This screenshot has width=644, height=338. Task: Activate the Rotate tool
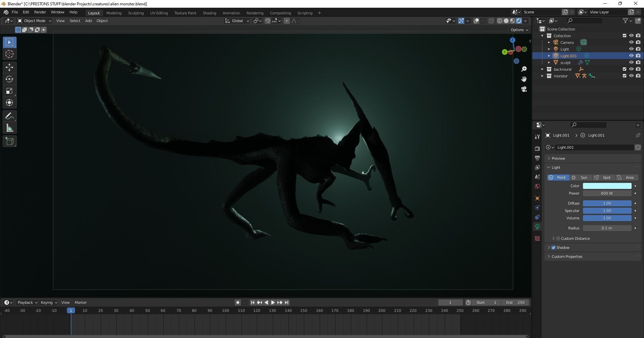9,79
